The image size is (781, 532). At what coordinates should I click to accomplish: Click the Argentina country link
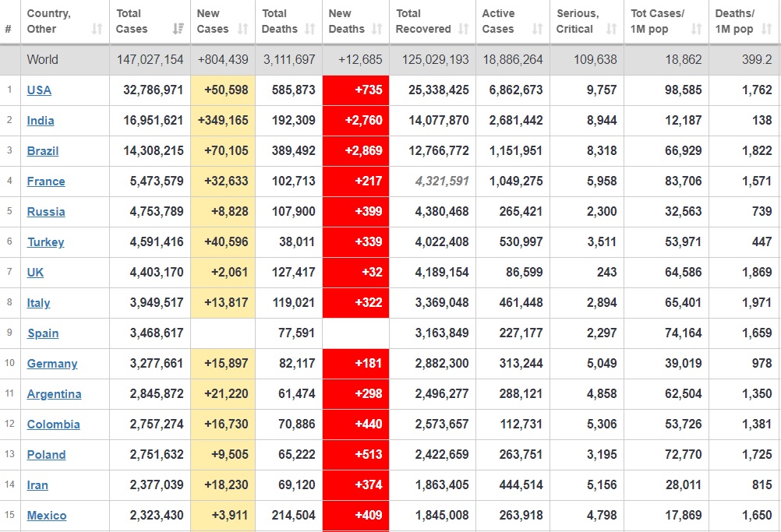point(54,394)
